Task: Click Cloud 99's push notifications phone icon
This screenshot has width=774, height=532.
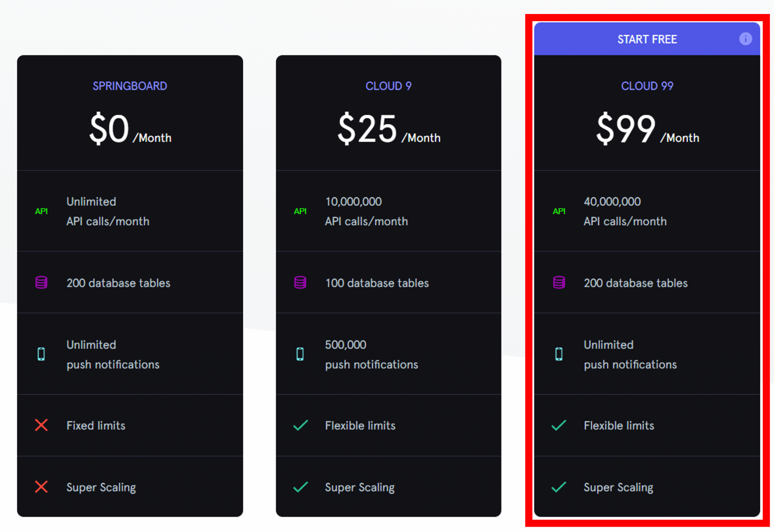Action: [x=559, y=354]
